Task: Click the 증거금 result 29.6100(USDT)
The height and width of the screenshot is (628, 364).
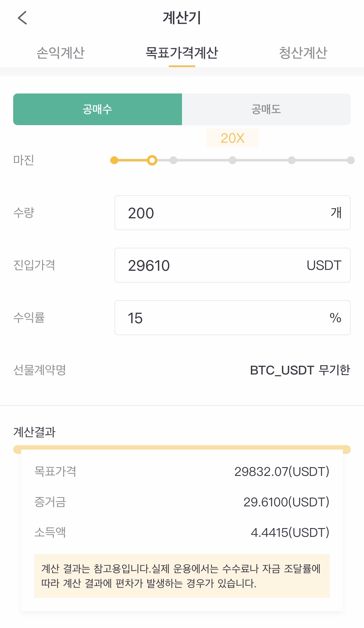Action: [x=287, y=502]
